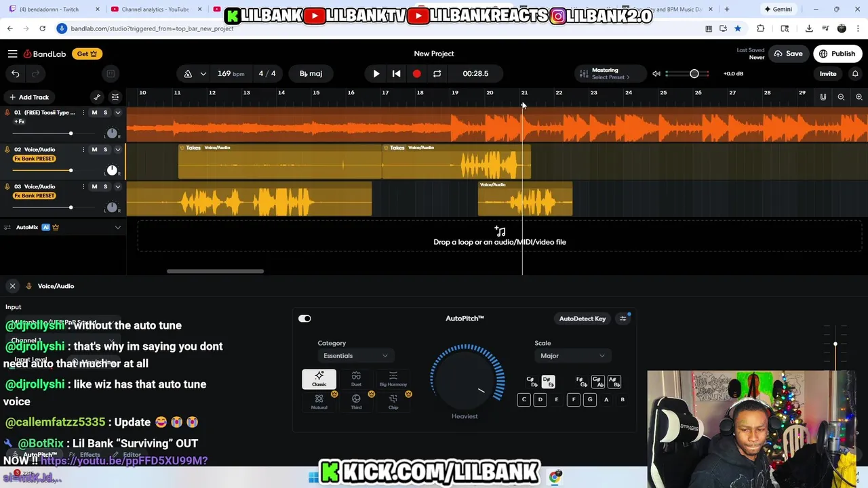Click the Get membership crown button

87,54
